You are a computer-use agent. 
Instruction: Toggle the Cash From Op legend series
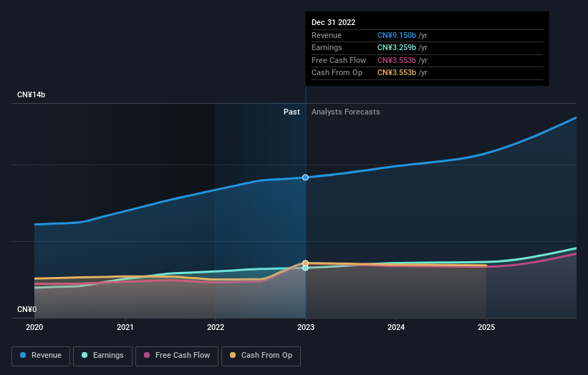[x=261, y=356]
